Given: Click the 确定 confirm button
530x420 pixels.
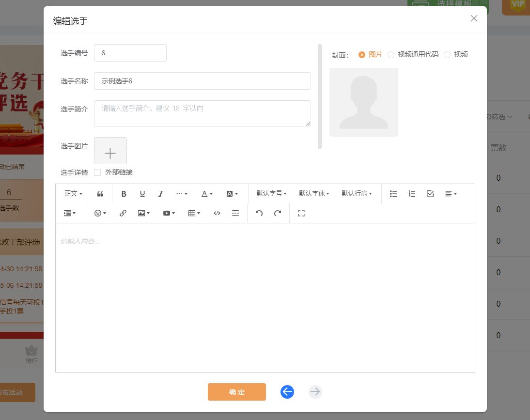Looking at the screenshot, I should tap(237, 392).
